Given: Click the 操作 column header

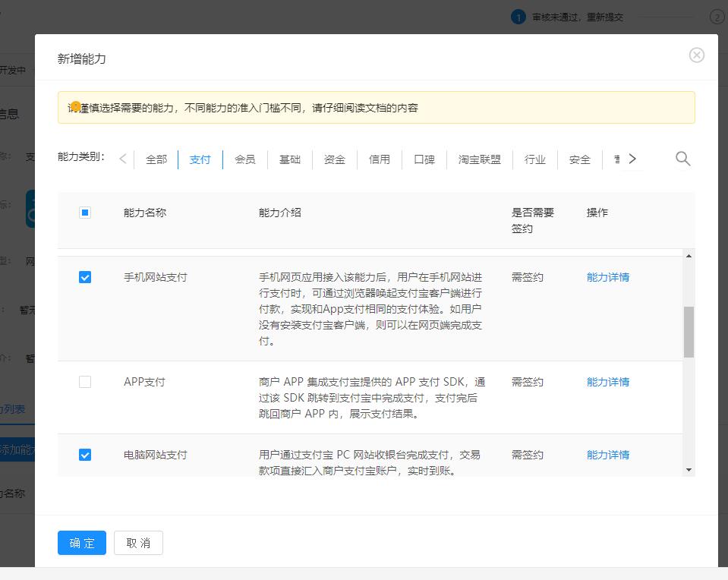Looking at the screenshot, I should tap(597, 213).
